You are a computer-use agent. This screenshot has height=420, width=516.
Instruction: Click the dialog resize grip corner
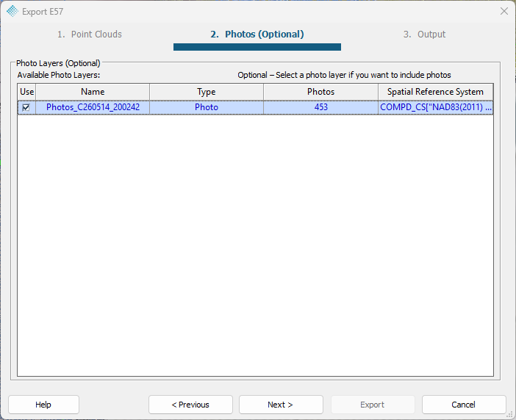pos(509,415)
